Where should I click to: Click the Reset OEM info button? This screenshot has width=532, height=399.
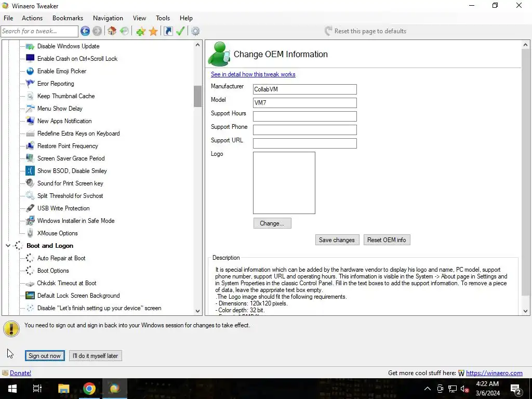(387, 240)
